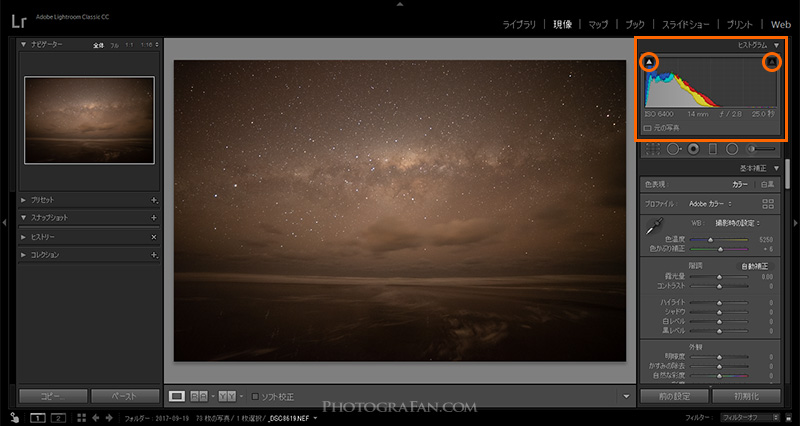Click the 色温度 temperature slider
800x426 pixels.
tap(718, 239)
